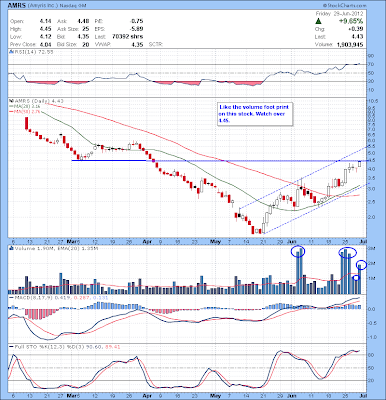Screen dimensions: 386x400
Task: Select the Open price value 4.14
Action: 45,21
